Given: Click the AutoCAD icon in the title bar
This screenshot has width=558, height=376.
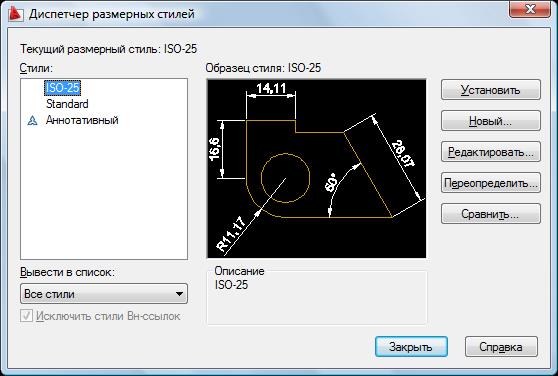Looking at the screenshot, I should click(15, 14).
